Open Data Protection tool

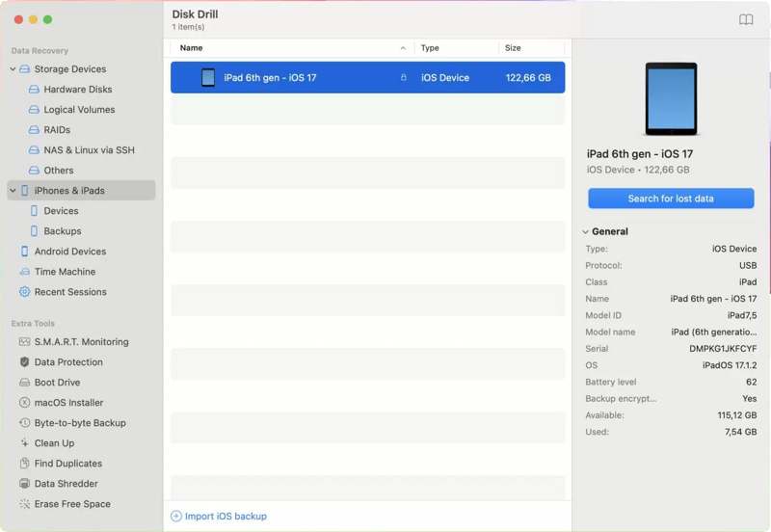click(68, 361)
